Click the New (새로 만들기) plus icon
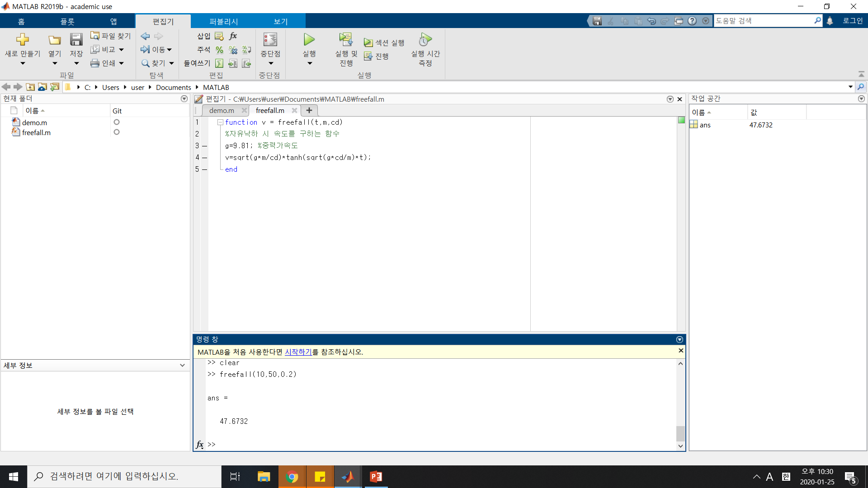 (x=22, y=40)
